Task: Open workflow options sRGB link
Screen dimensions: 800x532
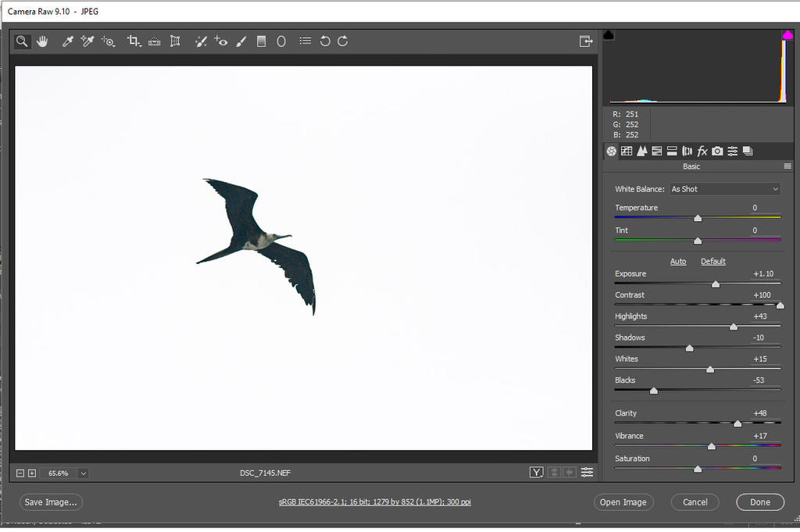Action: (x=375, y=502)
